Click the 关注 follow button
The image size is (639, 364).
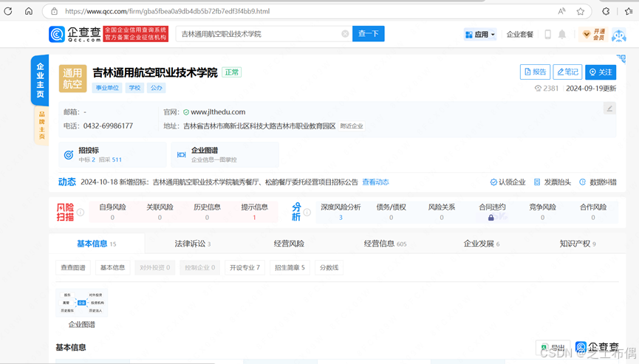601,72
